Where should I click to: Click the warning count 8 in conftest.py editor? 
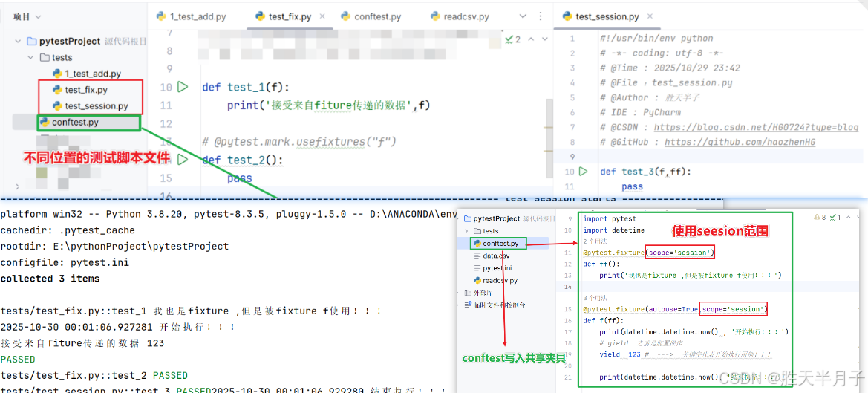tap(819, 218)
